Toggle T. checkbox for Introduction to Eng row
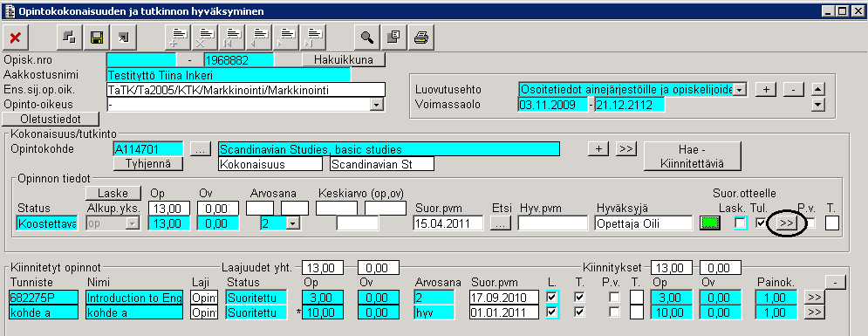This screenshot has width=868, height=336. tap(579, 298)
